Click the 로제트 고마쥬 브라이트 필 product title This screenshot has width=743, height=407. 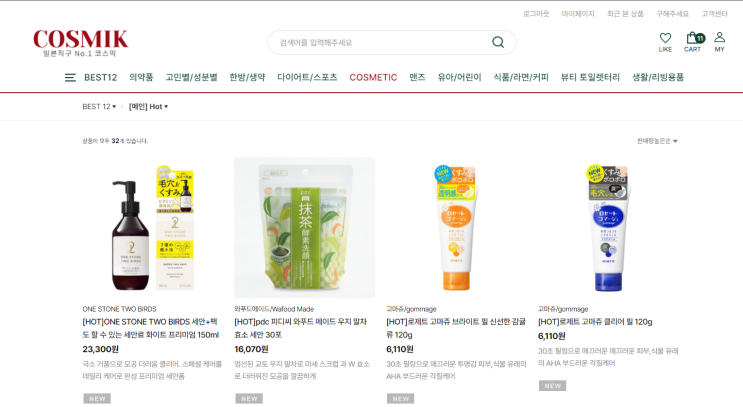tap(456, 328)
